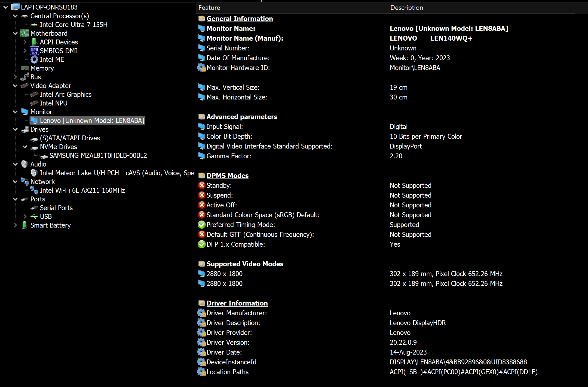
Task: Click the Feature column header
Action: [292, 8]
